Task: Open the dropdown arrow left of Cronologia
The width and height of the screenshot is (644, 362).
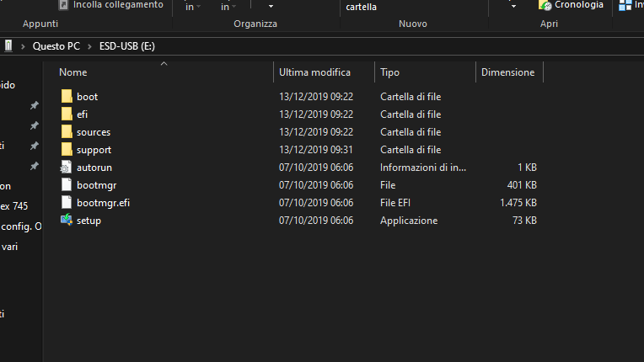Action: 513,7
